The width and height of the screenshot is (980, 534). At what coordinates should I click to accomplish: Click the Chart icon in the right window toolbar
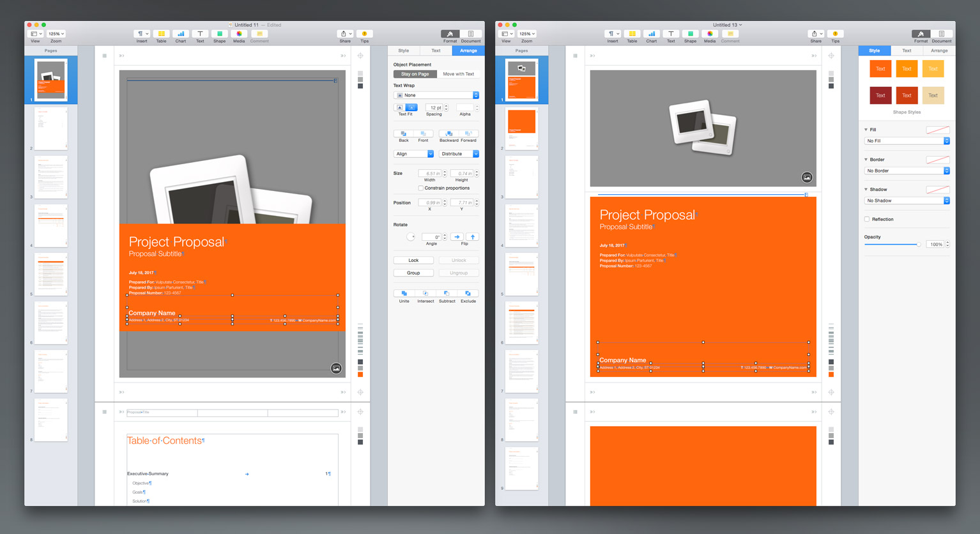pos(651,34)
